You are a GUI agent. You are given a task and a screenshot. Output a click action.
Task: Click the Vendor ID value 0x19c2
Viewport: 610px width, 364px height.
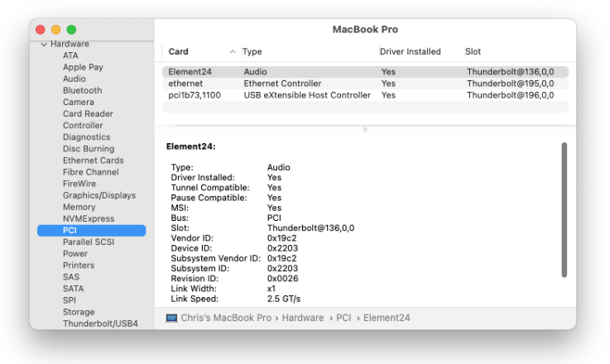[x=281, y=238]
